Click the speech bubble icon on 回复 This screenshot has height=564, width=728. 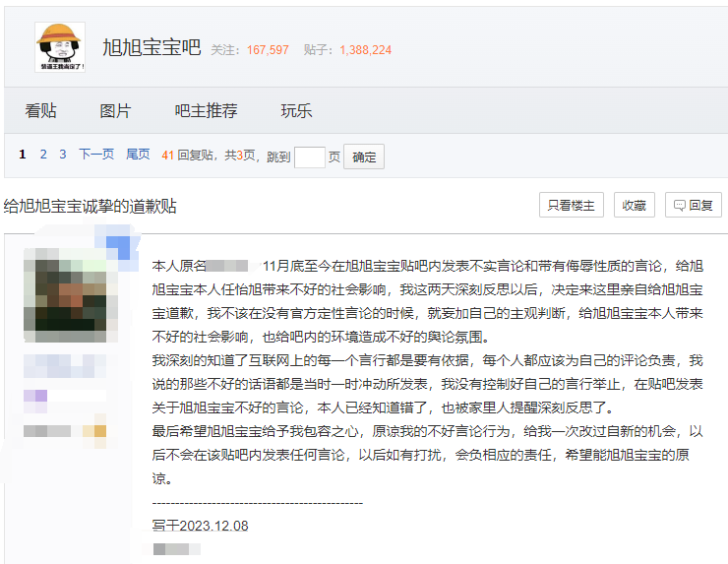(679, 206)
